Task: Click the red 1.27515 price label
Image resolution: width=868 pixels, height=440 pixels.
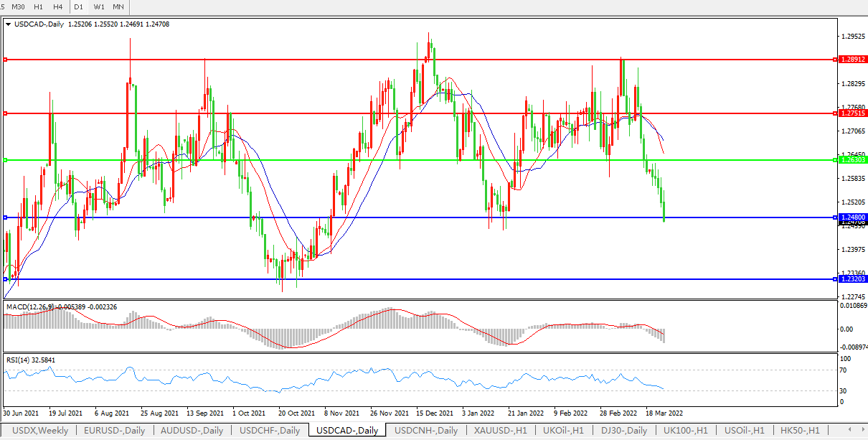Action: (x=853, y=113)
